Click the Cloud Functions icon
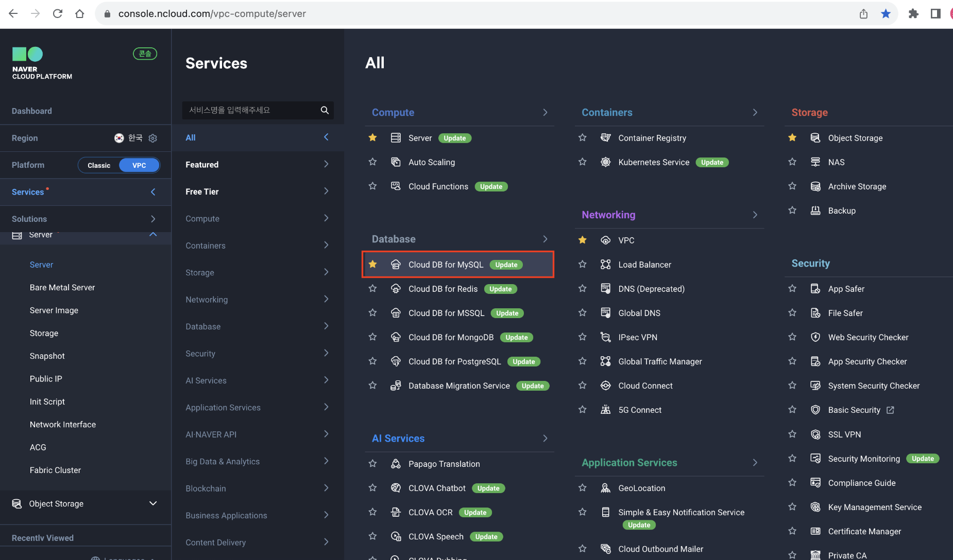Image resolution: width=953 pixels, height=560 pixels. pyautogui.click(x=396, y=186)
